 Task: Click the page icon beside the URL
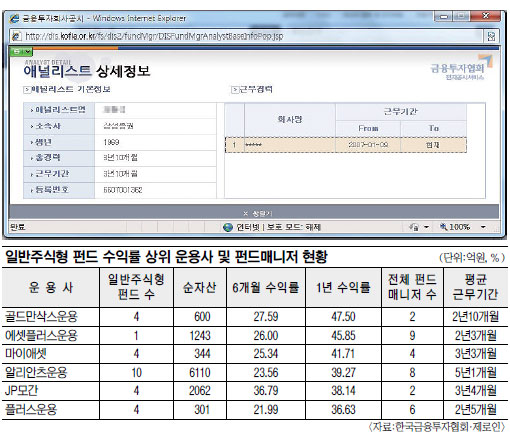[x=16, y=36]
